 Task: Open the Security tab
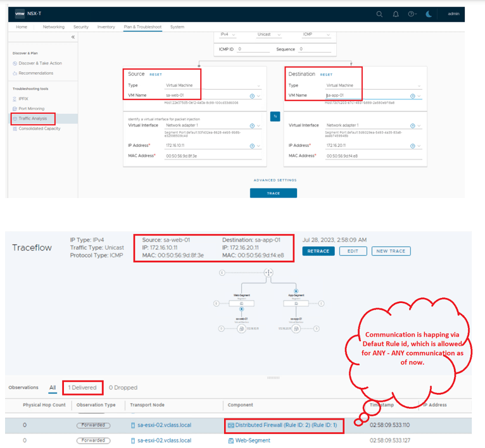81,27
